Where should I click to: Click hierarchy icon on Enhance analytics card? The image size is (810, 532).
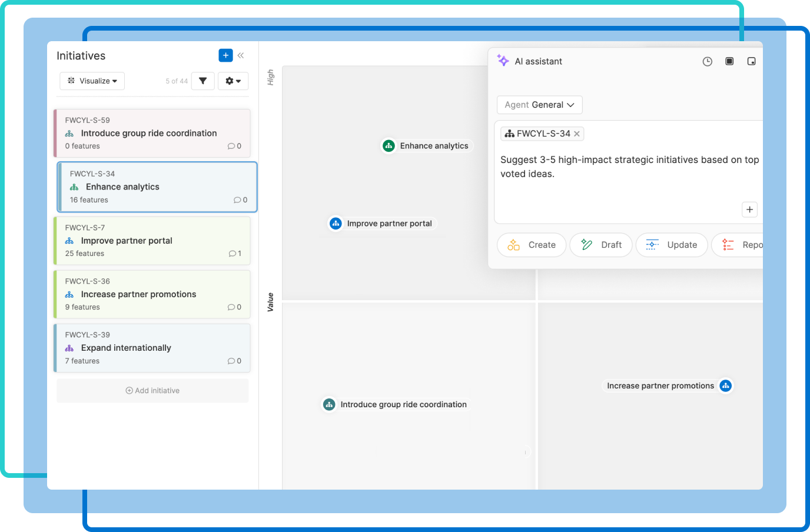pyautogui.click(x=74, y=187)
